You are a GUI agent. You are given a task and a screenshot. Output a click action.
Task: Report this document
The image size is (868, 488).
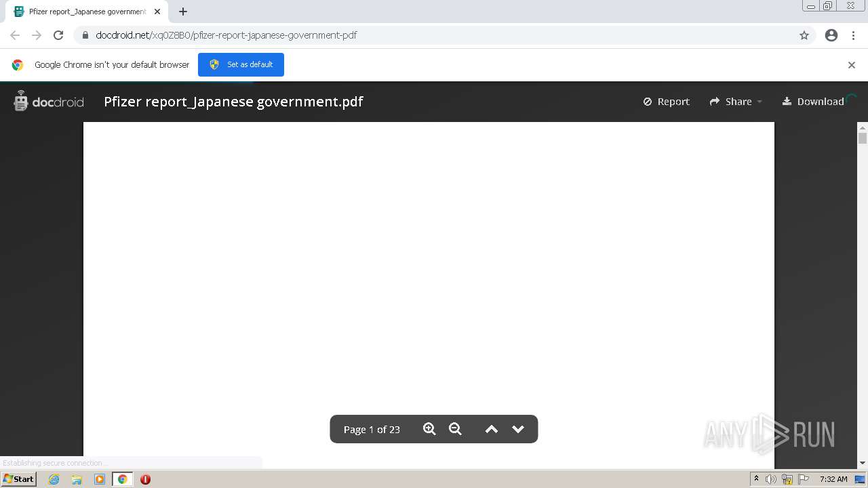pyautogui.click(x=667, y=102)
